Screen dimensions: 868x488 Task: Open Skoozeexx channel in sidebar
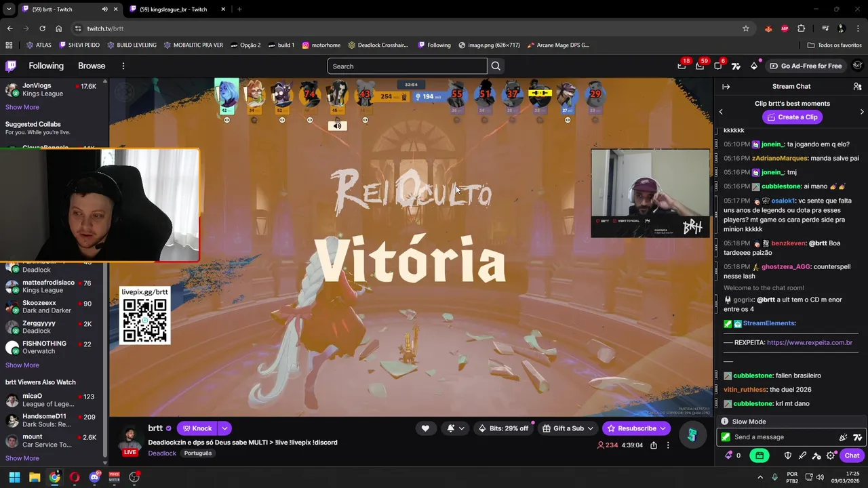(53, 306)
